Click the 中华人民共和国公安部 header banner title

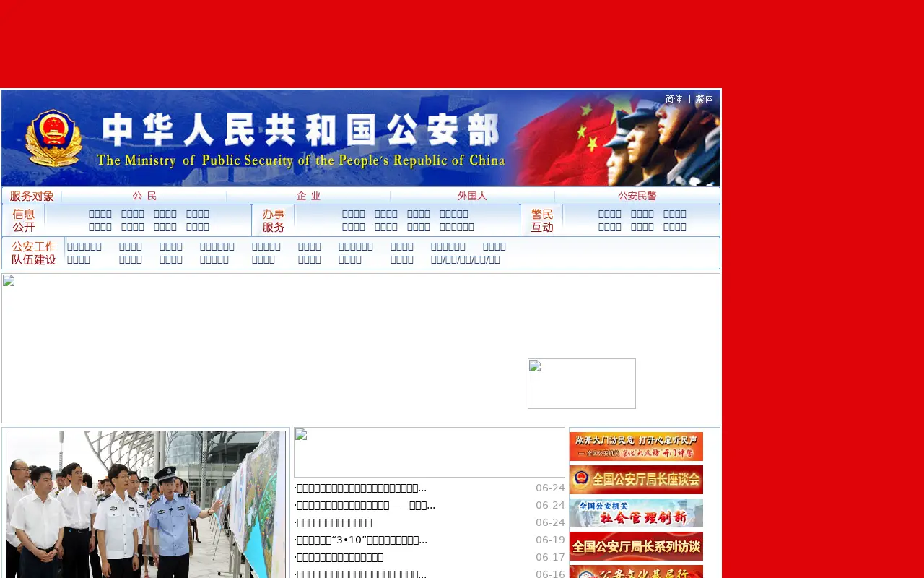click(x=300, y=131)
